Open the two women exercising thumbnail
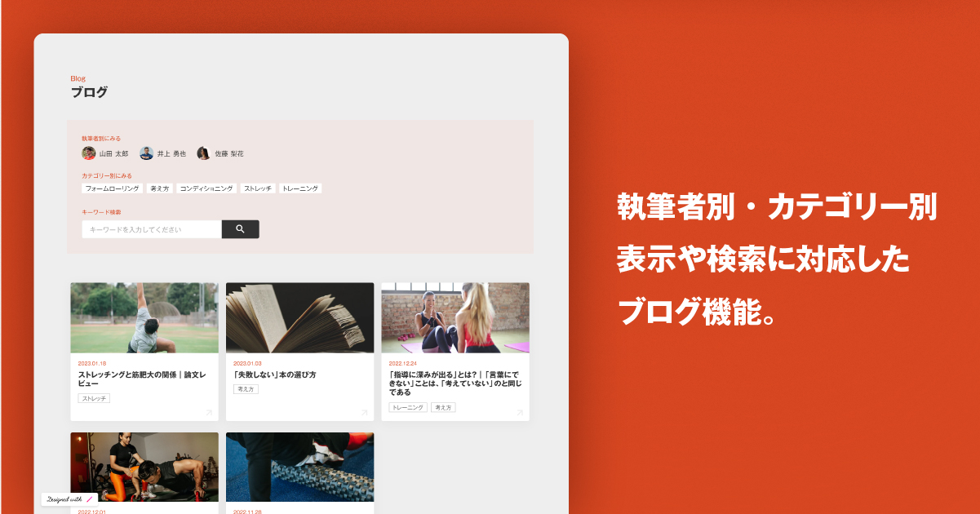Screen dimensions: 980x514 click(455, 317)
